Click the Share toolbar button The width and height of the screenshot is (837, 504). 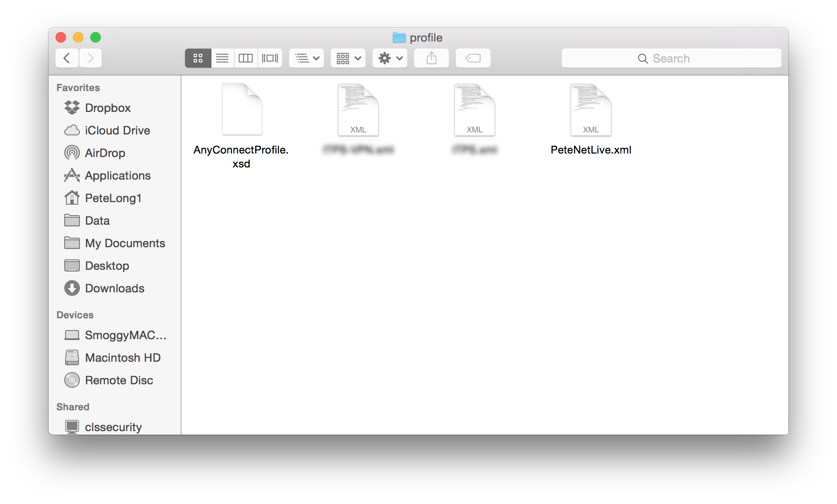click(432, 58)
